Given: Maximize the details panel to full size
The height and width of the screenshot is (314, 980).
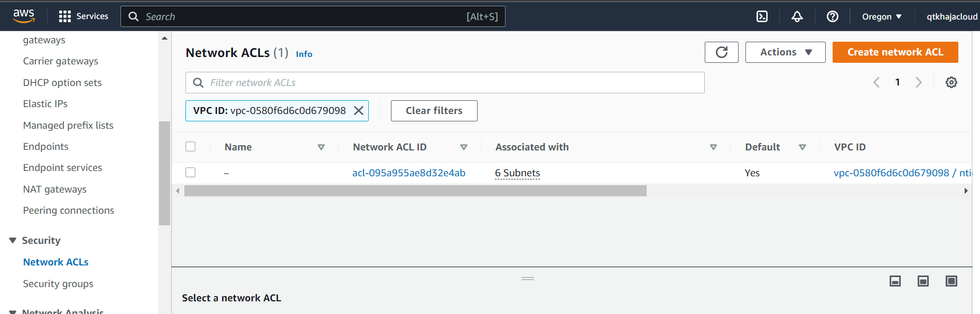Looking at the screenshot, I should (951, 281).
